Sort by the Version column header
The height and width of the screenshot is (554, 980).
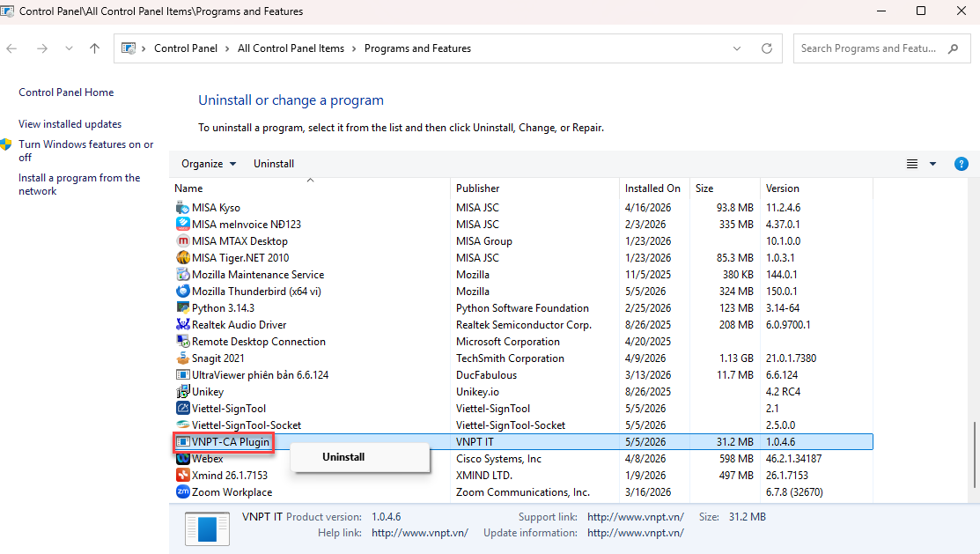[x=816, y=188]
